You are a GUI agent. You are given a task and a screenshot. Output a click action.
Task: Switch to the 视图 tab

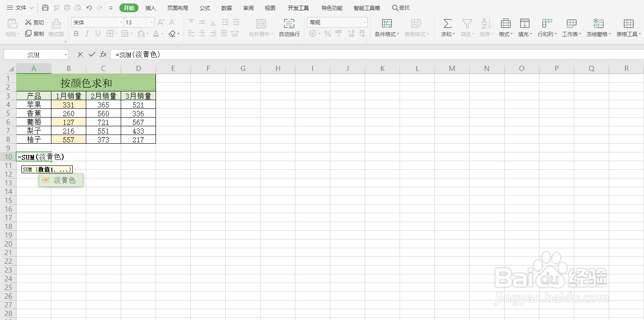270,8
